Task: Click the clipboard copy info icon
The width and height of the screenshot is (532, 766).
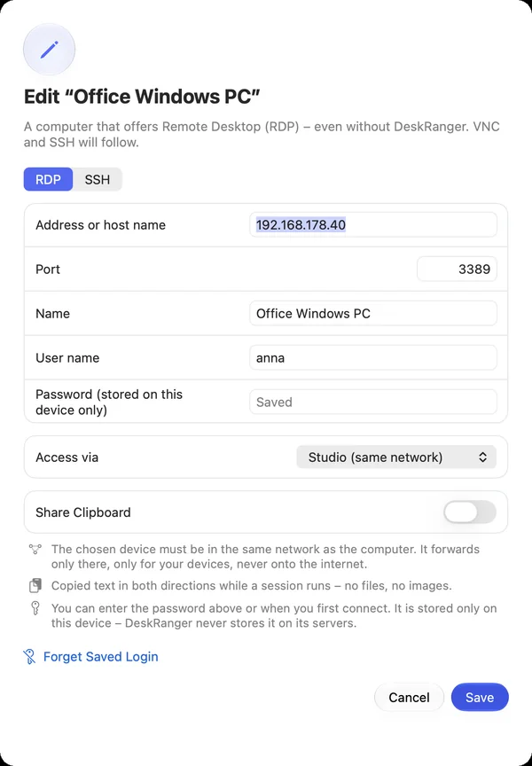Action: click(35, 585)
